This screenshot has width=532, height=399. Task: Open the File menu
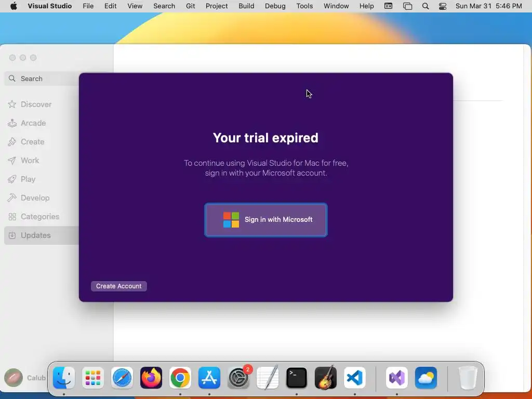tap(88, 6)
